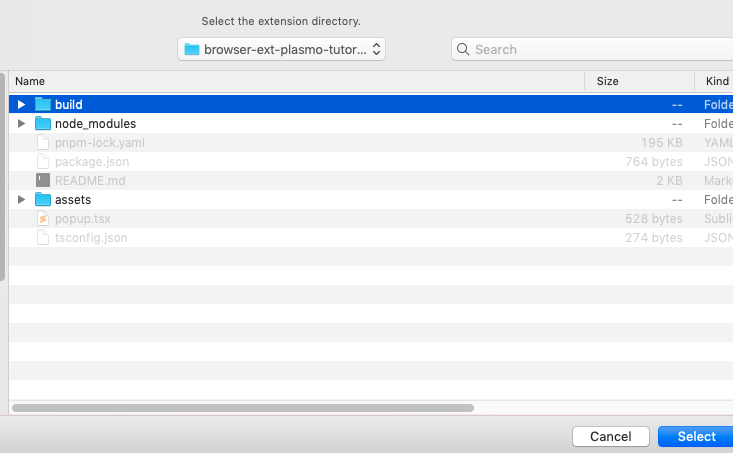This screenshot has height=453, width=733.
Task: Select the node_modules row name
Action: pyautogui.click(x=95, y=123)
